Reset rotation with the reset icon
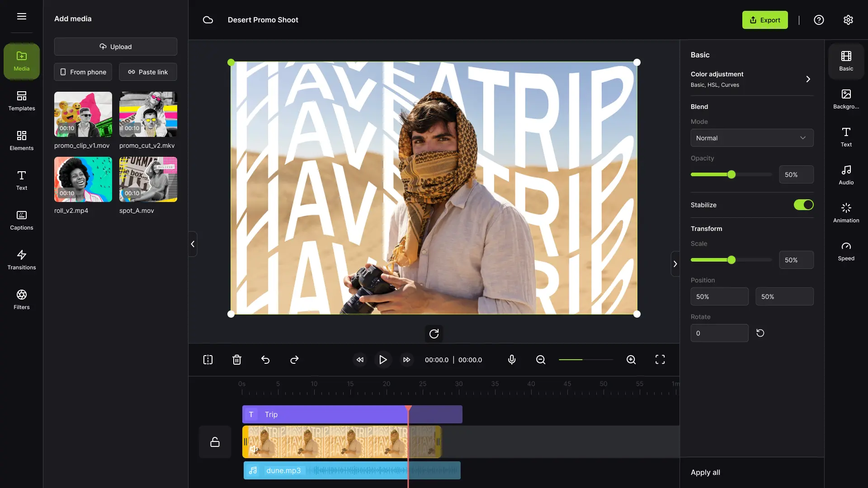The height and width of the screenshot is (488, 868). (760, 333)
